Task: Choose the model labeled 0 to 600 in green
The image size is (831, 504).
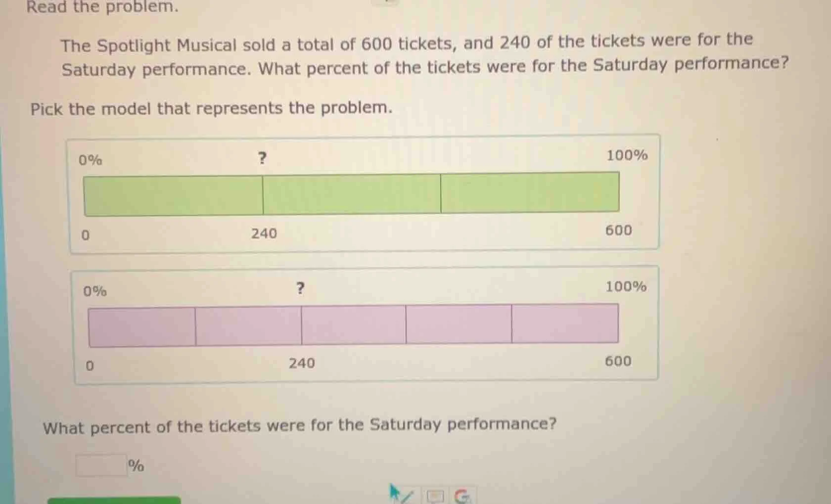Action: 364,193
